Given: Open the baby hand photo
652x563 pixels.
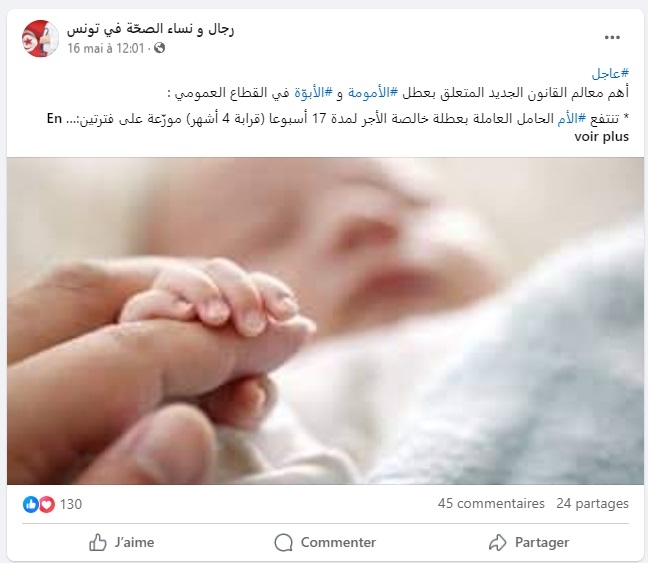Looking at the screenshot, I should point(325,321).
